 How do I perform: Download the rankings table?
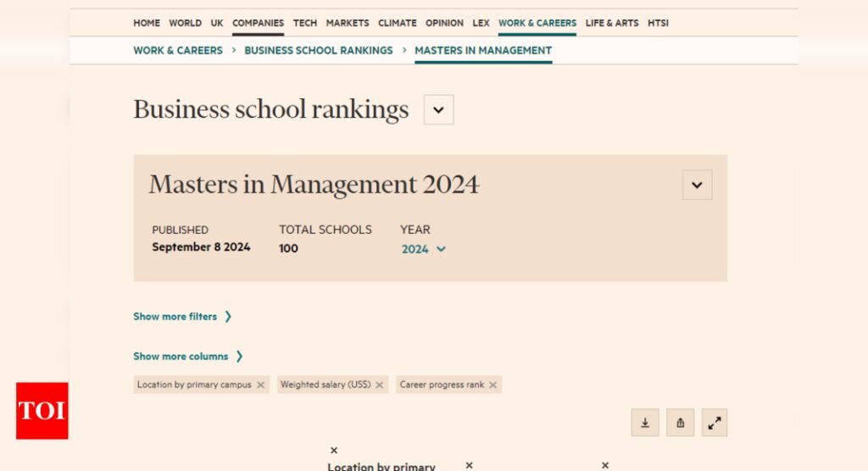(645, 423)
